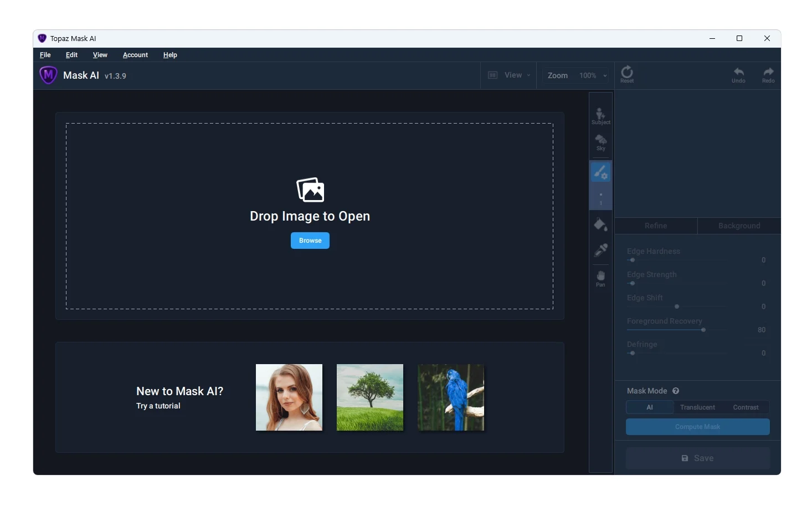
Task: Click the Defringe slider handle
Action: 633,353
